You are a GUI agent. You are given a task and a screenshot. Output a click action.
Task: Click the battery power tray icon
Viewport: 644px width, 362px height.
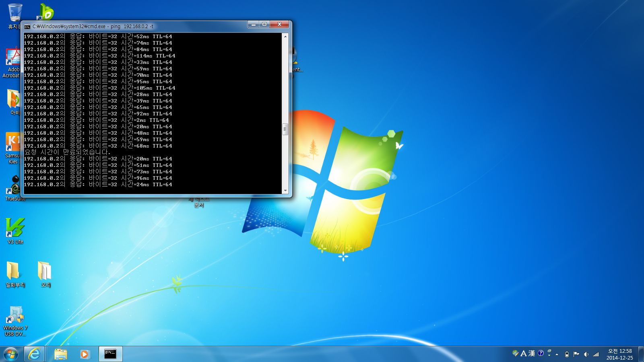567,354
